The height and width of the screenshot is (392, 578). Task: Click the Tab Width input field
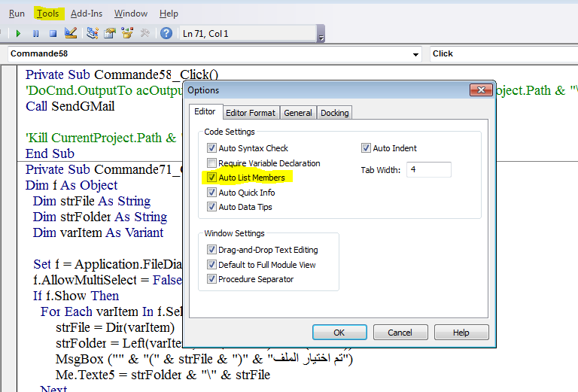(x=429, y=170)
